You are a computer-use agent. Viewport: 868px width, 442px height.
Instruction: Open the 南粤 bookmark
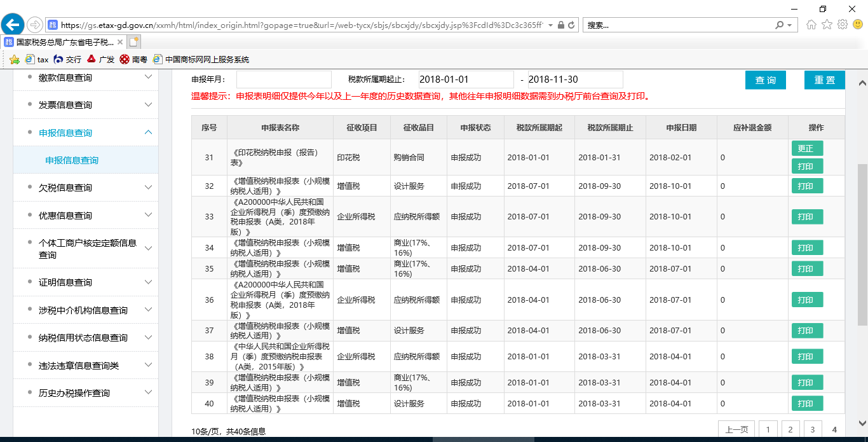click(x=133, y=59)
